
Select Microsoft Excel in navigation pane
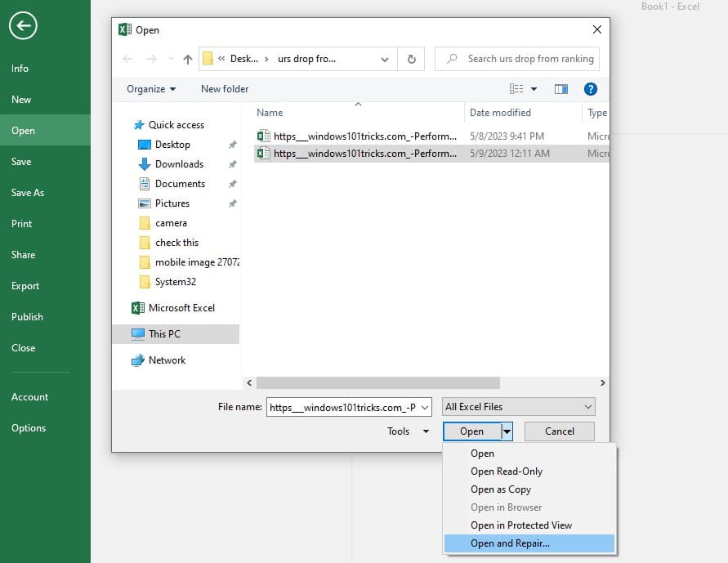(x=181, y=308)
